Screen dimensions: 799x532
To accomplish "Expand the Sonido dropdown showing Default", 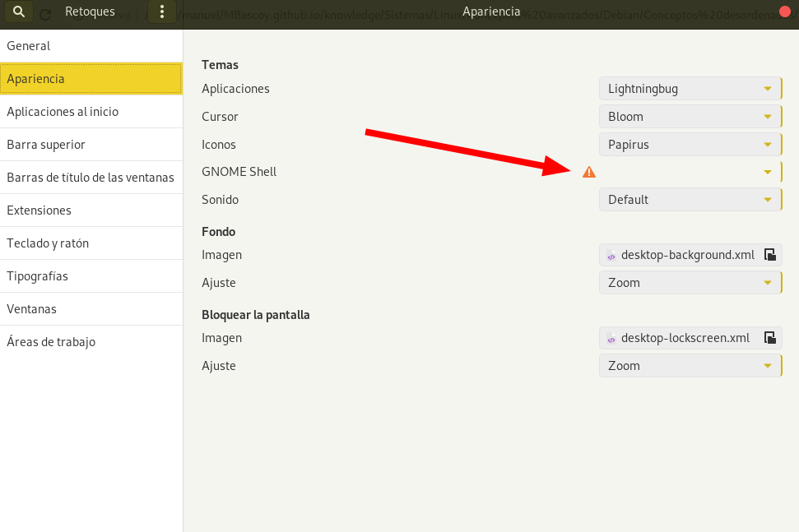I will pos(690,200).
